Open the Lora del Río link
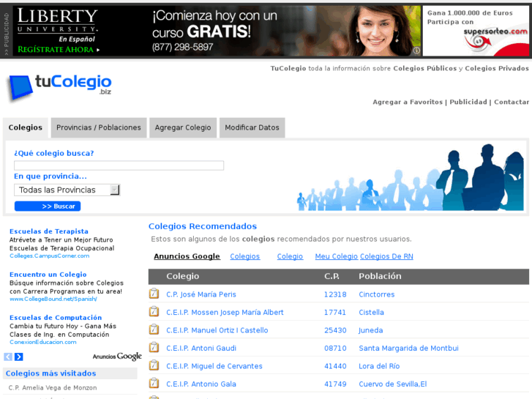Image resolution: width=532 pixels, height=399 pixels. coord(379,366)
